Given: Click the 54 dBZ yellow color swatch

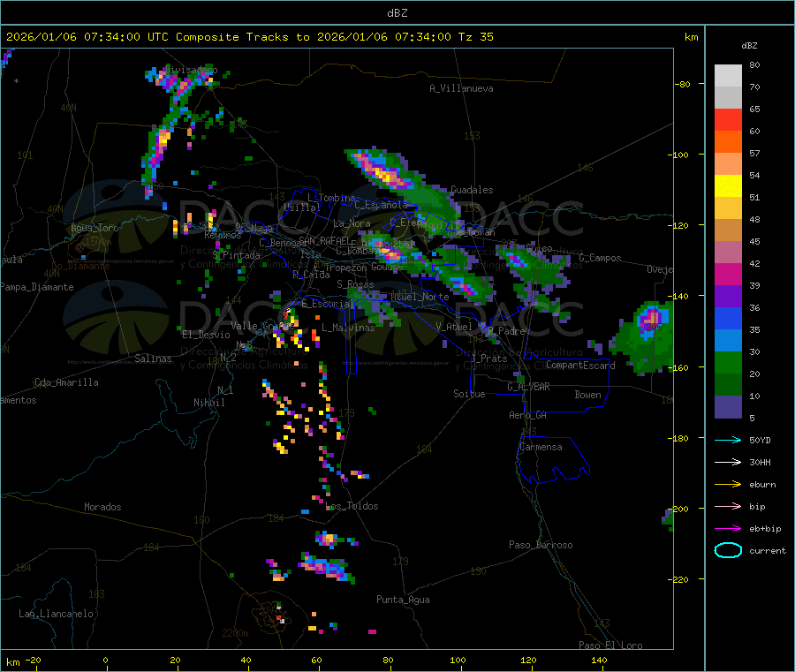Looking at the screenshot, I should (x=728, y=186).
